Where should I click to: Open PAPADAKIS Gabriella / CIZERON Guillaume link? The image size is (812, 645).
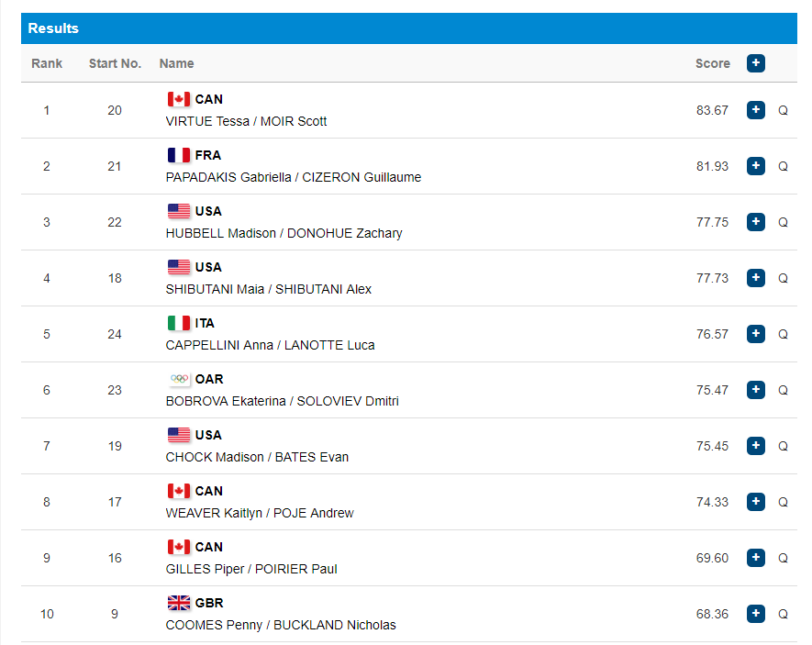(293, 177)
